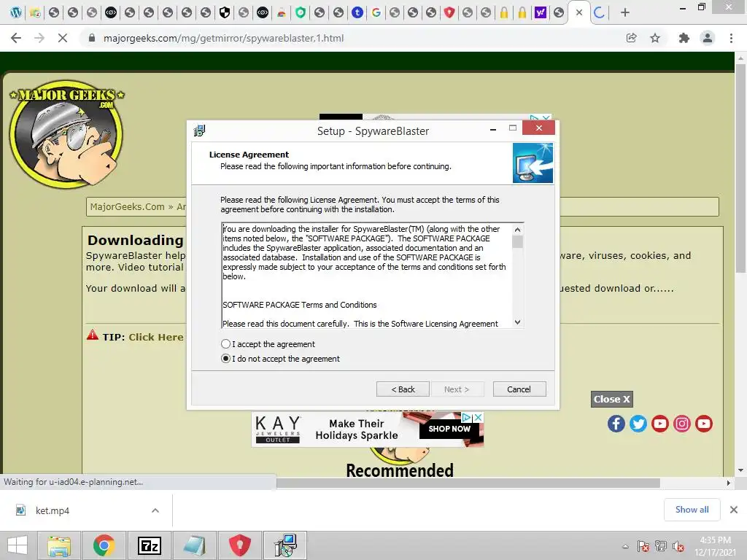Click the majorgeeks URL address bar

(x=223, y=38)
